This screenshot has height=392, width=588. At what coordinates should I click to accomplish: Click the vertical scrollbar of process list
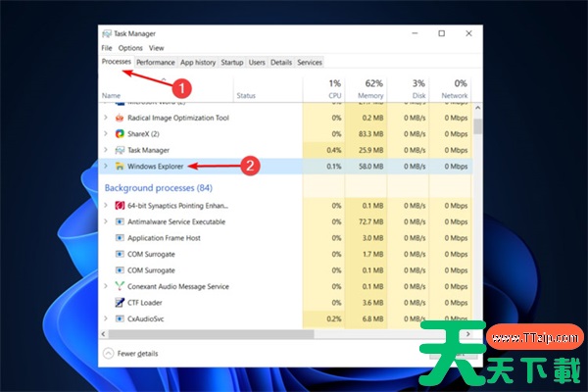tap(477, 196)
